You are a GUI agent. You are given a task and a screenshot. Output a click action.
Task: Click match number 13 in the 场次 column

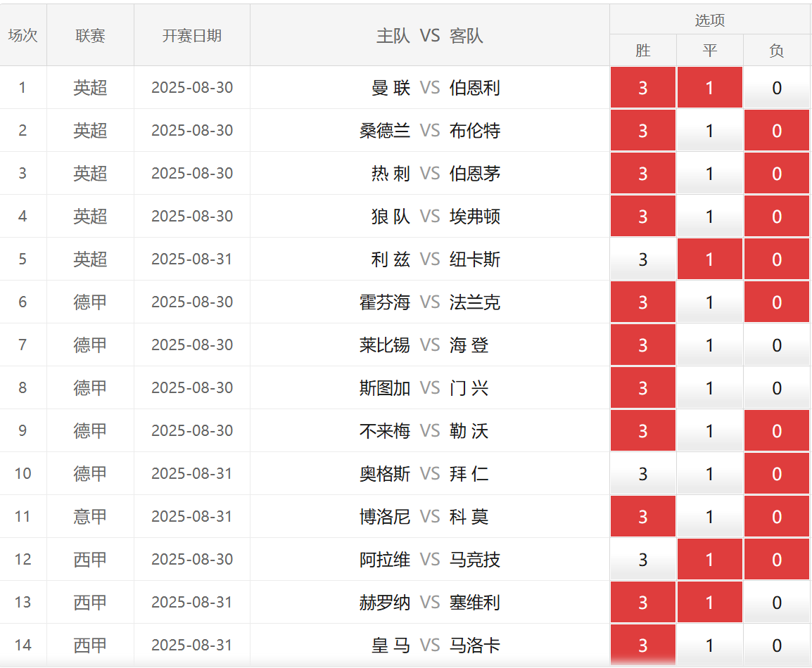(x=23, y=603)
